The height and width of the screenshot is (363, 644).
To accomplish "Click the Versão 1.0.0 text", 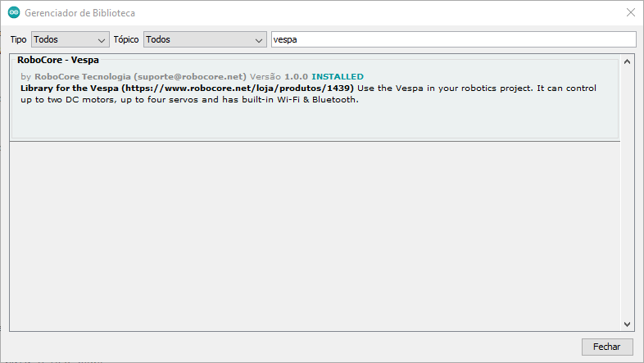I will 279,77.
